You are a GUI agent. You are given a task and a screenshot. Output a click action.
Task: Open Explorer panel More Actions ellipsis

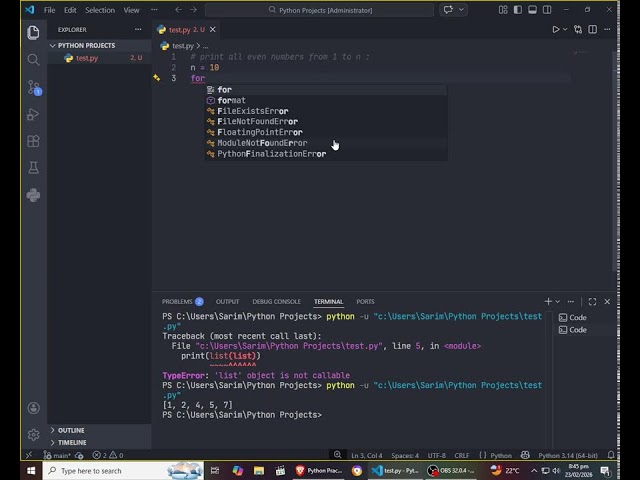[x=138, y=29]
